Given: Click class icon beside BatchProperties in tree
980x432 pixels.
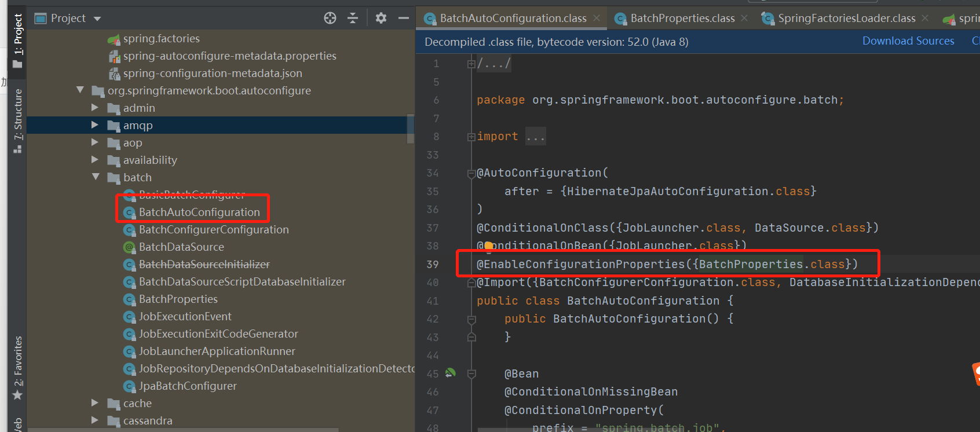Looking at the screenshot, I should pyautogui.click(x=130, y=299).
